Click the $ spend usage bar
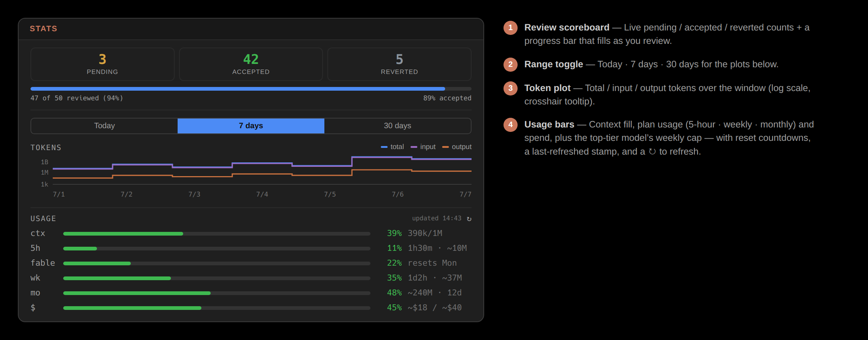Viewport: 868px width, 340px height. [x=217, y=308]
